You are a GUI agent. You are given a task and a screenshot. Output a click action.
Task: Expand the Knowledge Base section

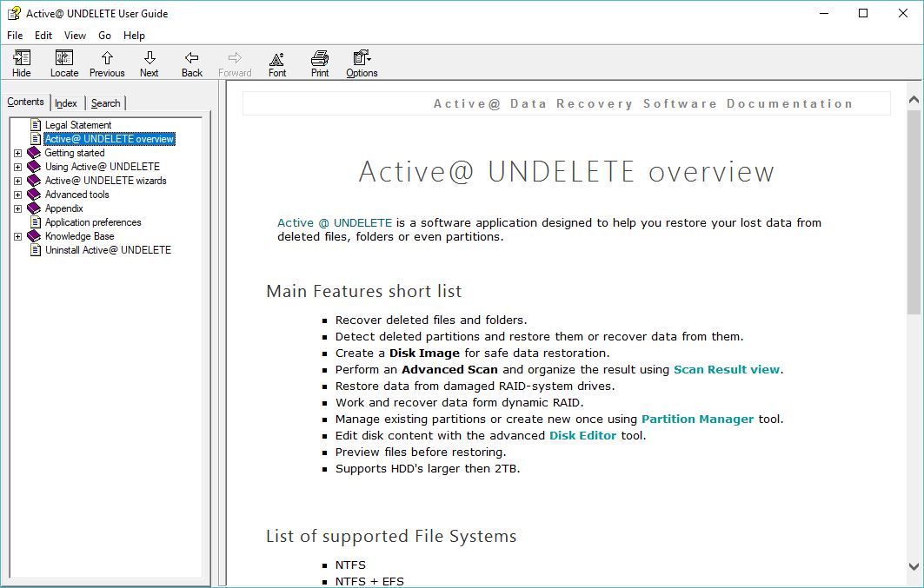19,235
